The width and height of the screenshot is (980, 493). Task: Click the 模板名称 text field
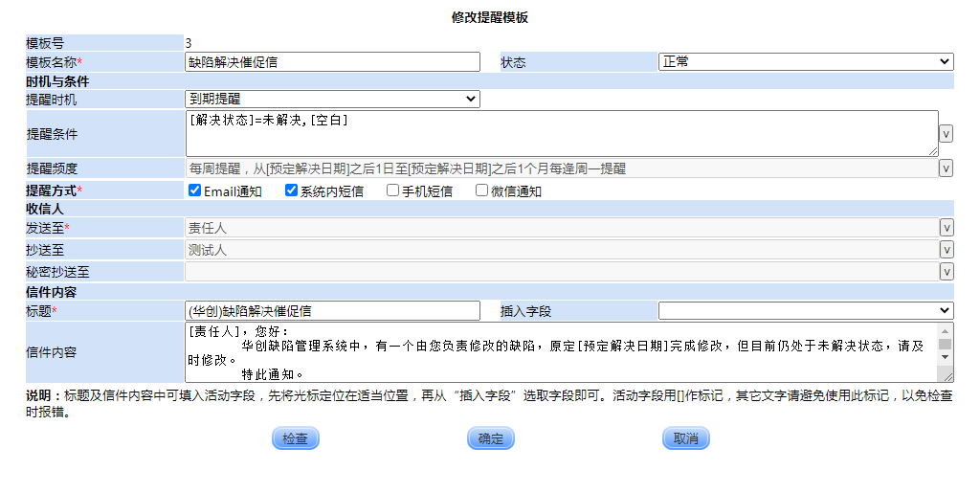[332, 62]
